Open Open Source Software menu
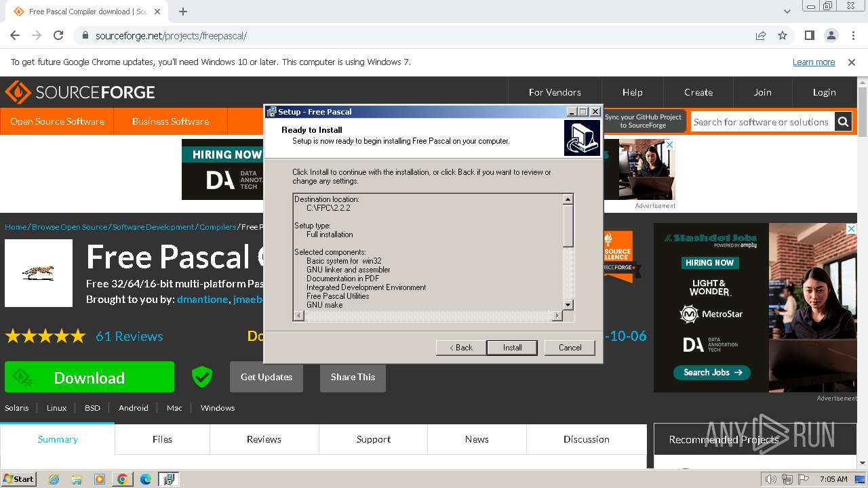 57,121
